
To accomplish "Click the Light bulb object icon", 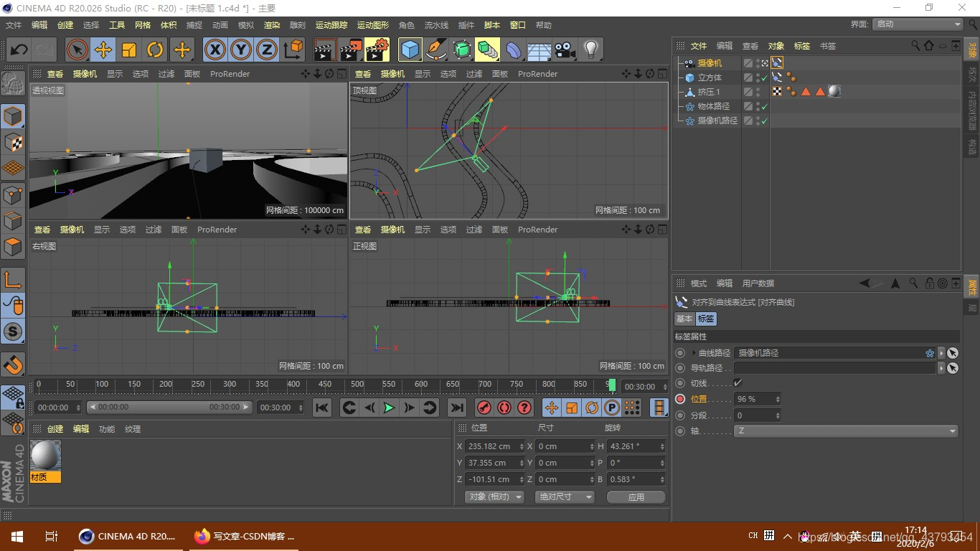I will point(590,50).
